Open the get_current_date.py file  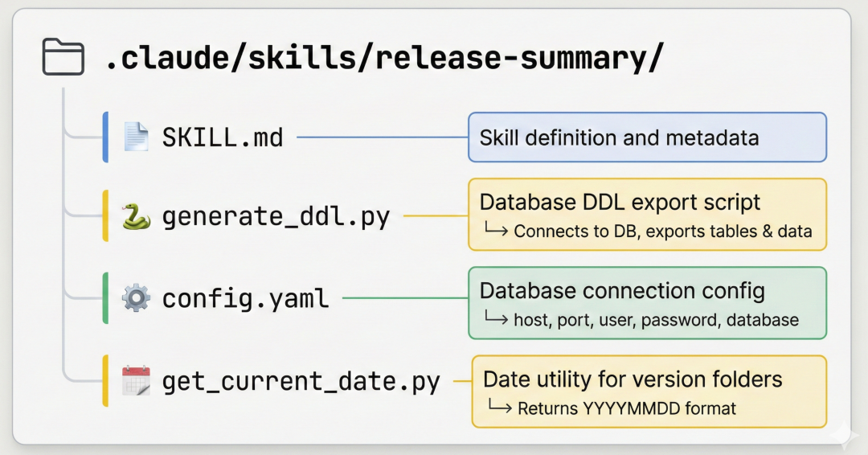301,381
